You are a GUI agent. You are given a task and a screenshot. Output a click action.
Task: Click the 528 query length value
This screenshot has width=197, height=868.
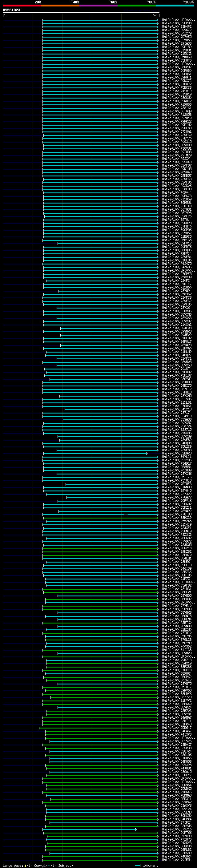(155, 15)
